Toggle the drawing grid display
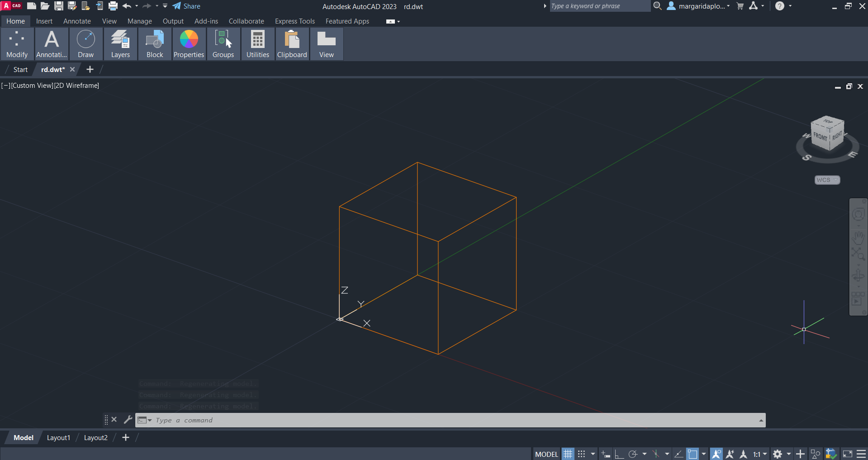This screenshot has height=460, width=868. (568, 454)
